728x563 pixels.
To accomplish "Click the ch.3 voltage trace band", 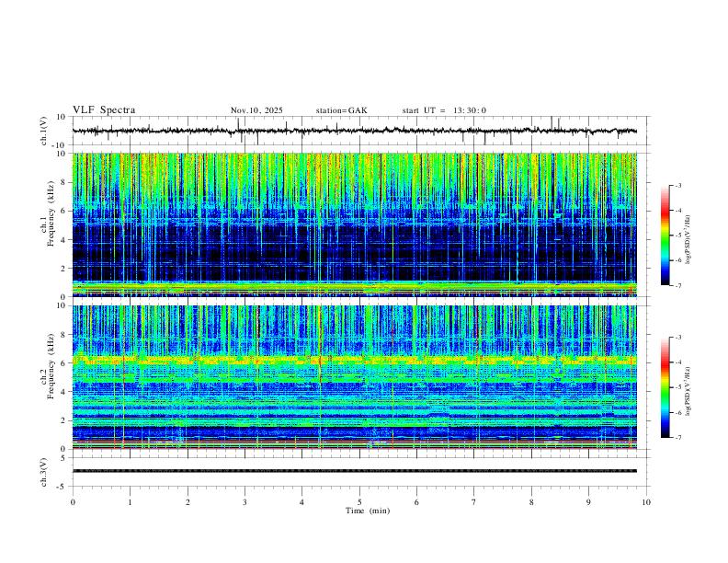I will [355, 471].
